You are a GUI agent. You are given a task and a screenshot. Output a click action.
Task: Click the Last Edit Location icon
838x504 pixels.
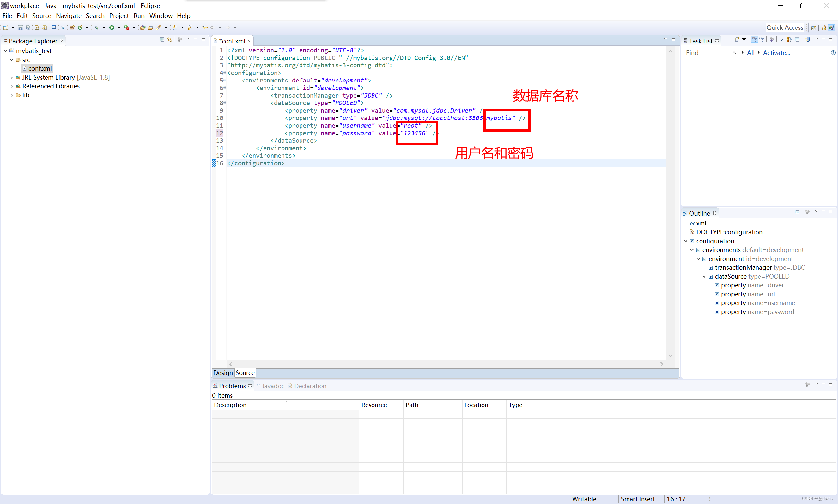click(x=205, y=27)
